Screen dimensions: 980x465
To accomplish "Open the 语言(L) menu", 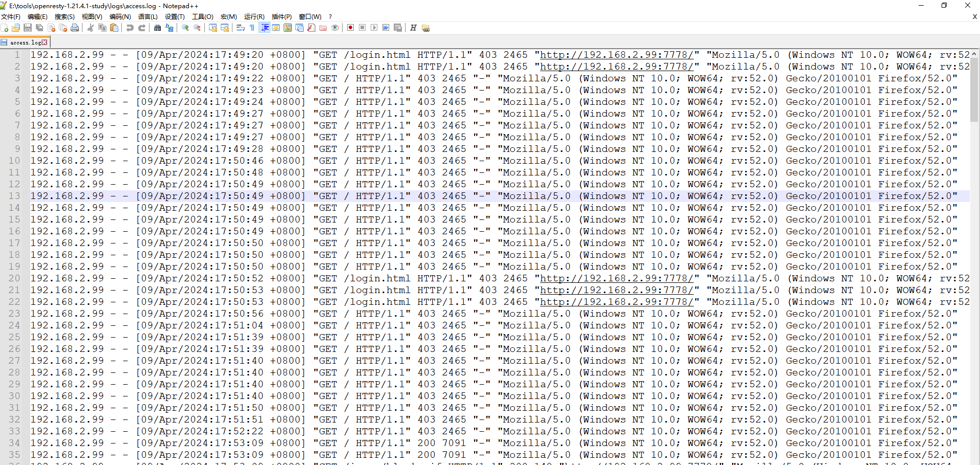I will click(148, 17).
